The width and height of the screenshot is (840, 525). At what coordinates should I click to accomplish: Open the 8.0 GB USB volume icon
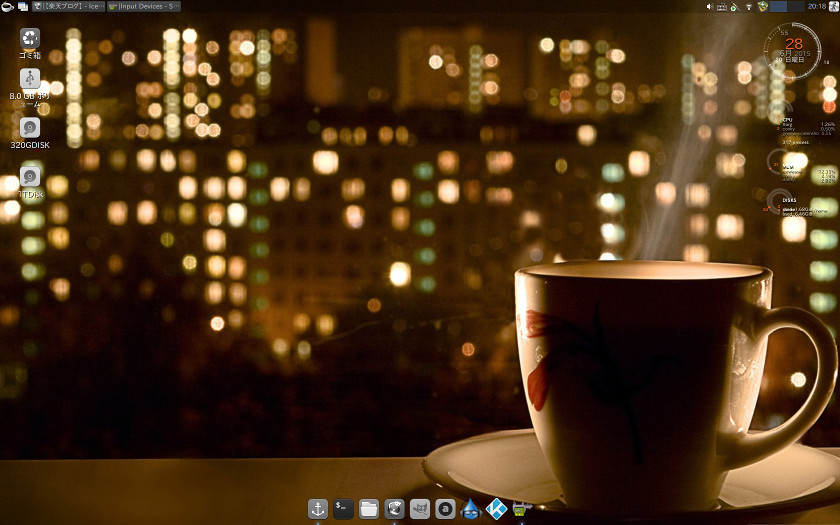click(30, 79)
